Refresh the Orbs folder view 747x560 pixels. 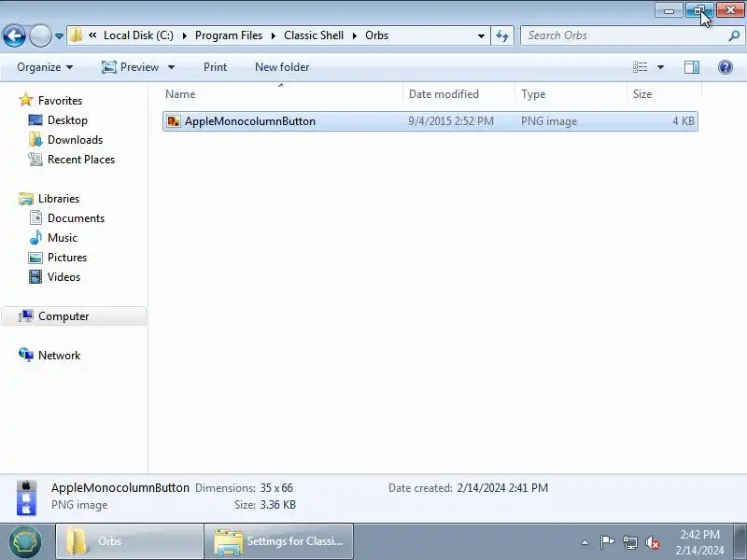click(x=502, y=35)
